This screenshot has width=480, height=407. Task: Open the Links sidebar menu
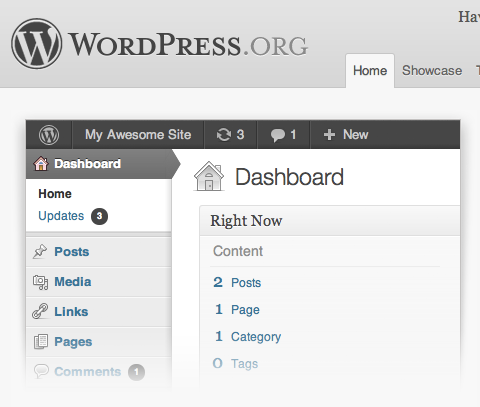tap(99, 312)
